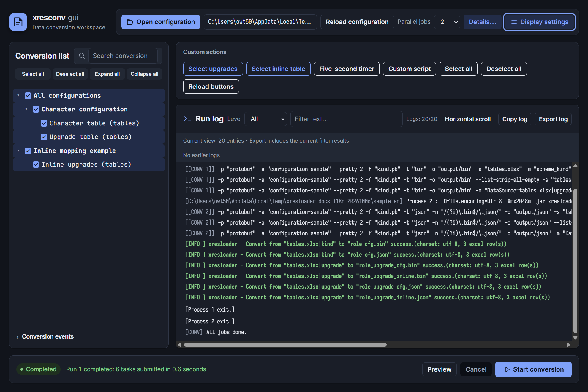The height and width of the screenshot is (392, 588).
Task: Click Deselect all in Custom actions
Action: click(x=504, y=69)
